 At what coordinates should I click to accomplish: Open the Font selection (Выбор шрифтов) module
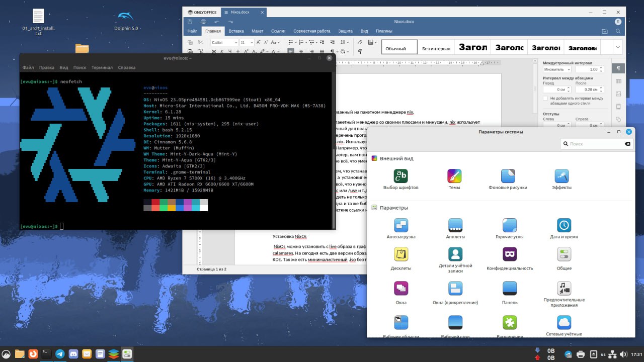[x=400, y=176]
